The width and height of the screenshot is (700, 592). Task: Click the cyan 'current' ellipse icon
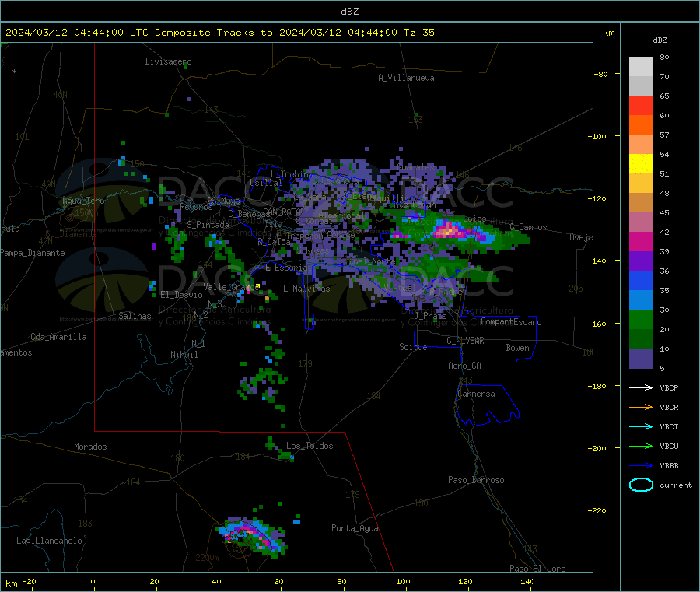tap(641, 485)
